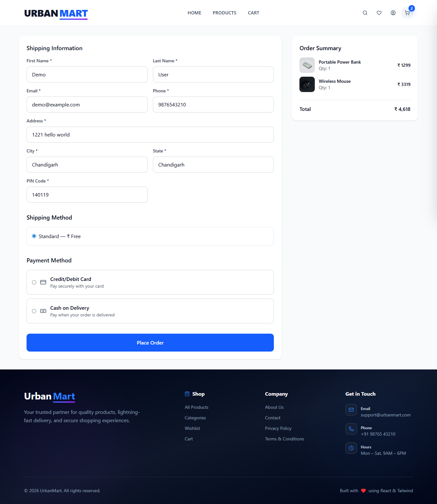
Task: Choose the Credit/Debit Card radio option
Action: (x=34, y=282)
